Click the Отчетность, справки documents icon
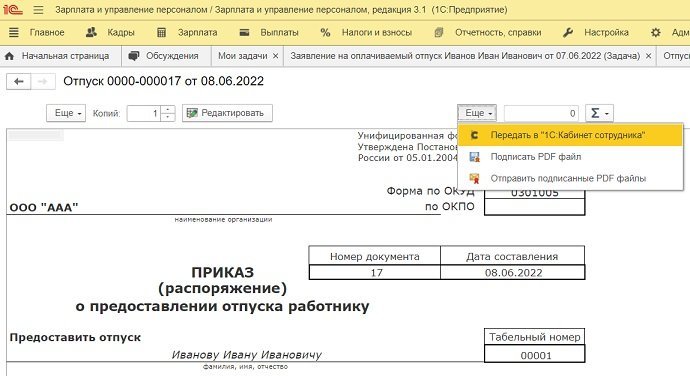This screenshot has width=690, height=376. (x=439, y=33)
